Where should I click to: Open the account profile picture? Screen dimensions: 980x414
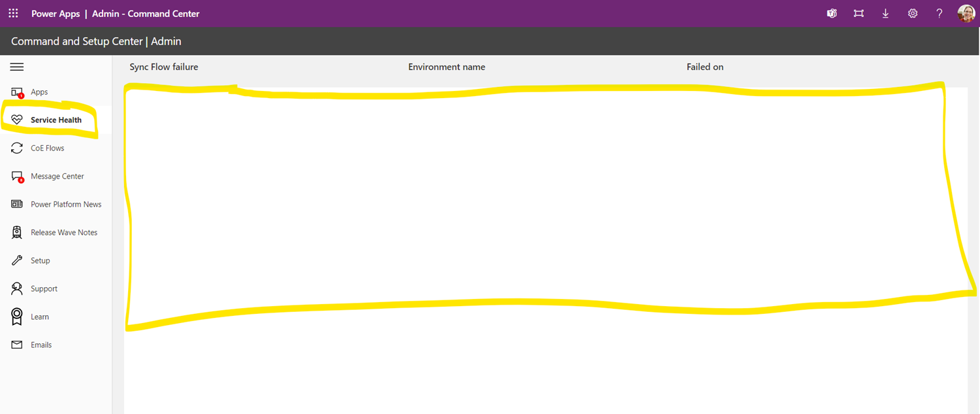tap(966, 13)
